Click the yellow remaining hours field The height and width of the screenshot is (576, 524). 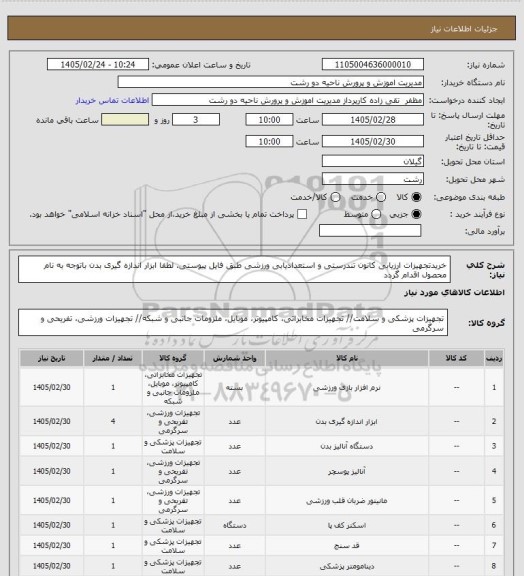(x=125, y=120)
